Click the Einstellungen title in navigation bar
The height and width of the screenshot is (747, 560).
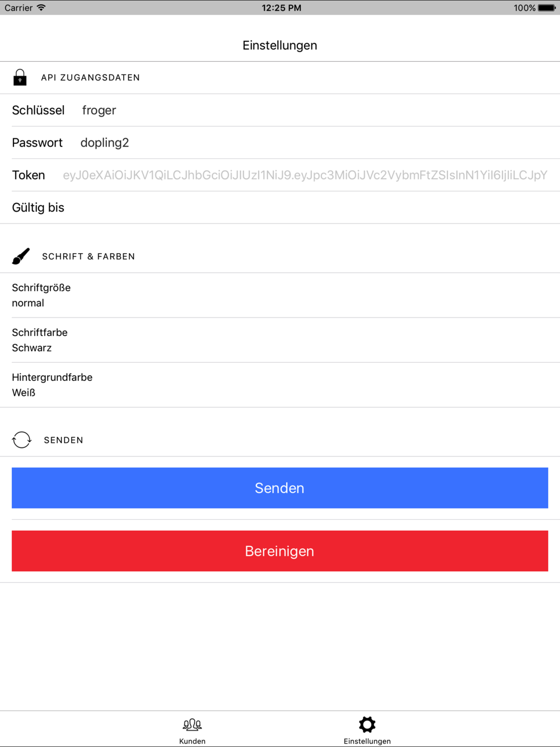point(279,45)
